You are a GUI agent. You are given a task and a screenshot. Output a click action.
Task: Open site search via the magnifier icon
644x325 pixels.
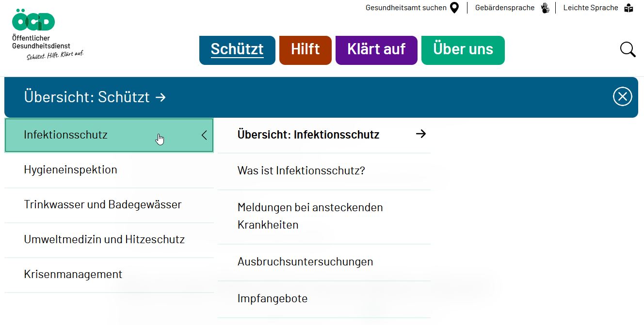(x=628, y=49)
